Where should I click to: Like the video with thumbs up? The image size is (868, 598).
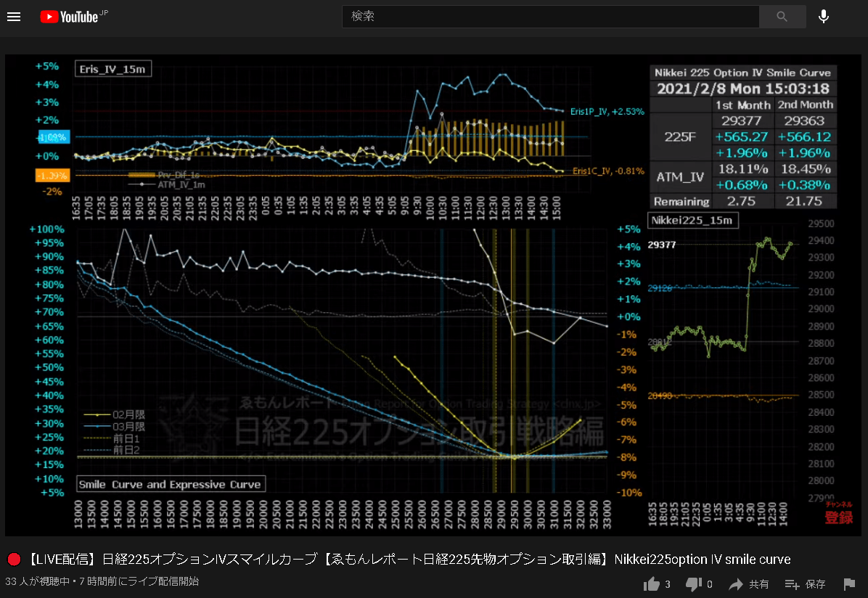[x=652, y=584]
